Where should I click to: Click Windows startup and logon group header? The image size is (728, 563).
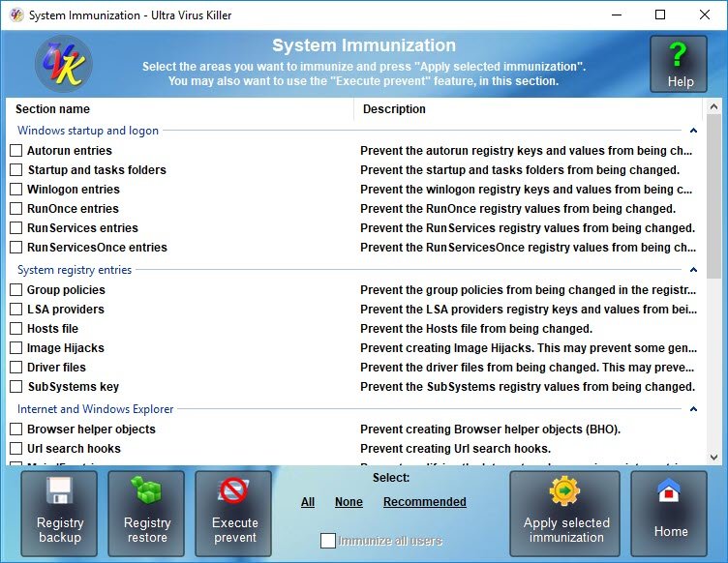[88, 131]
